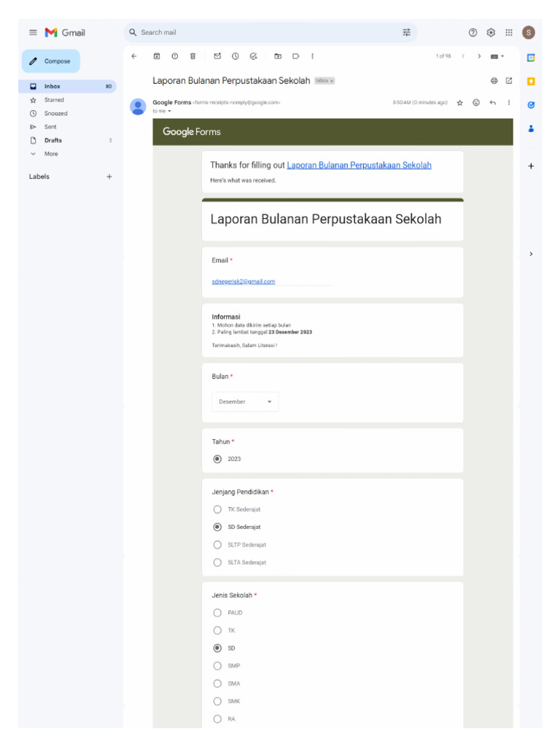The height and width of the screenshot is (747, 560).
Task: Go to the Drafts folder
Action: pos(53,140)
